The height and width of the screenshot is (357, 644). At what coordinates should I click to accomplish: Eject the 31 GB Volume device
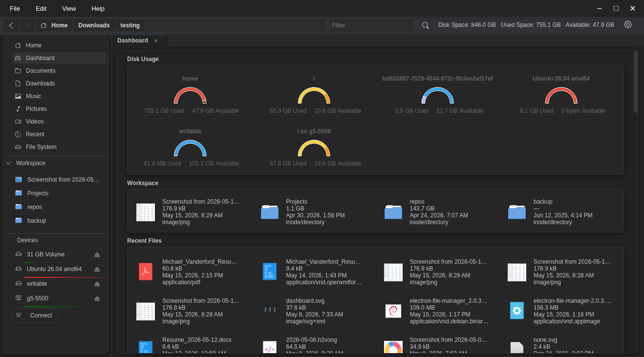click(97, 254)
